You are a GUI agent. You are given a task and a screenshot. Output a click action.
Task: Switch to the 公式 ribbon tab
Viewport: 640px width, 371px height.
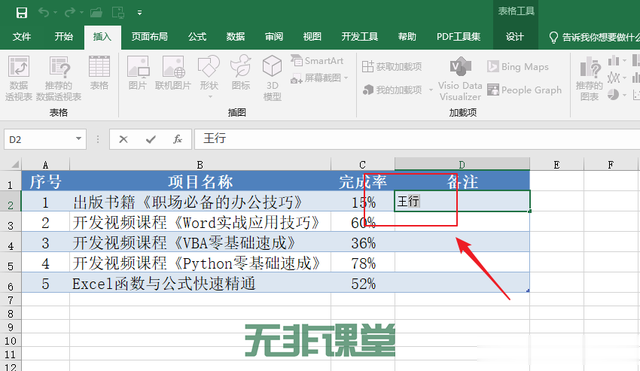tap(197, 37)
